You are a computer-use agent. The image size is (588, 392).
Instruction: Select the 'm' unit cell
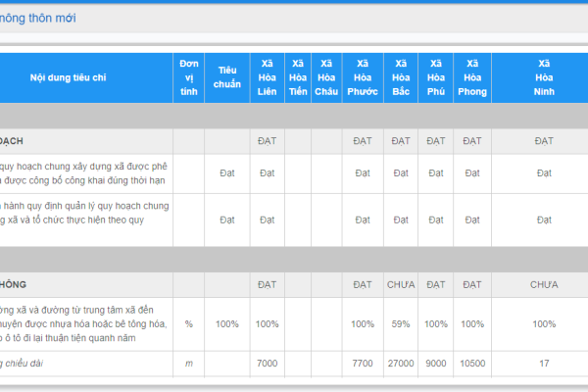(188, 364)
